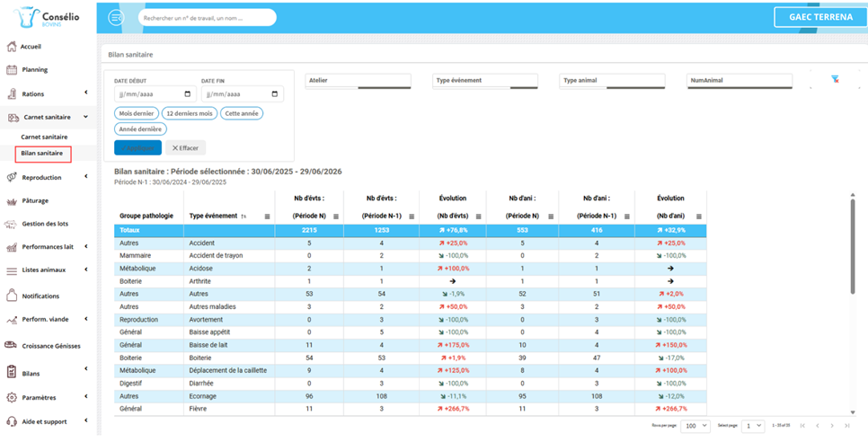Open Pâturage grass icon in sidebar
Screen dimensions: 868x442
12,201
